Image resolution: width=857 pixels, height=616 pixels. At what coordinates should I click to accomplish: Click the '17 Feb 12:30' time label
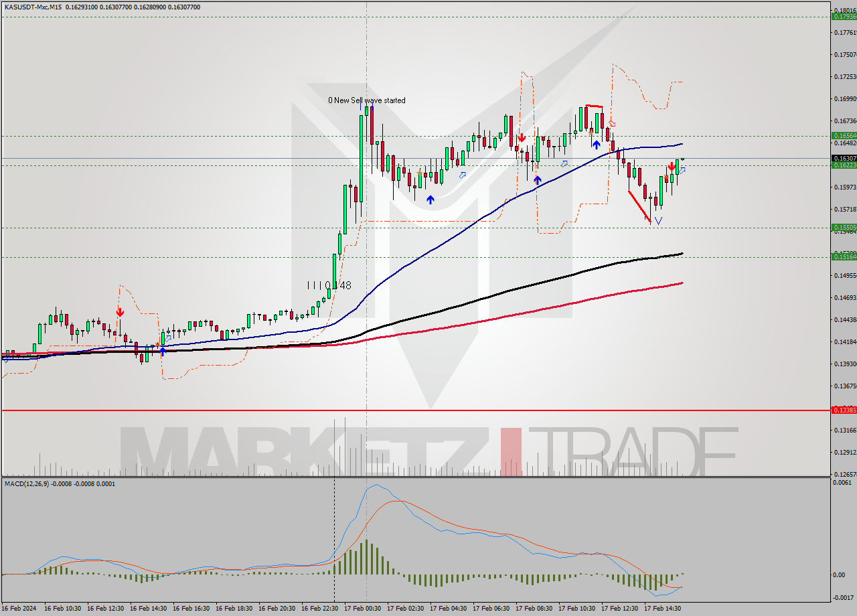click(619, 609)
